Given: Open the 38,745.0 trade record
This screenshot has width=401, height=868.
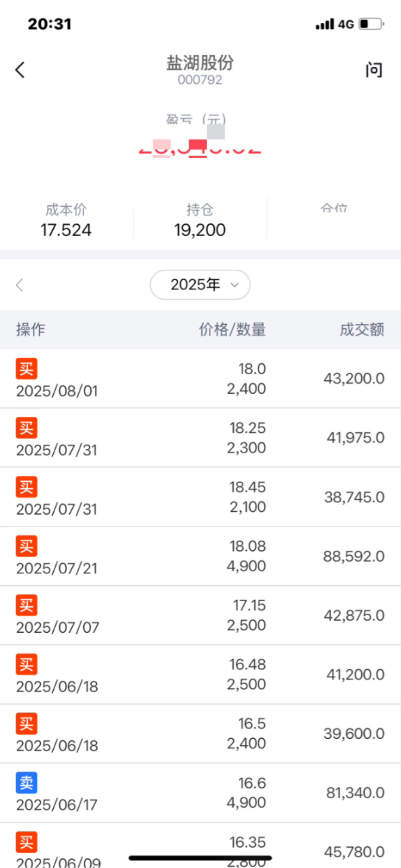Looking at the screenshot, I should [200, 497].
